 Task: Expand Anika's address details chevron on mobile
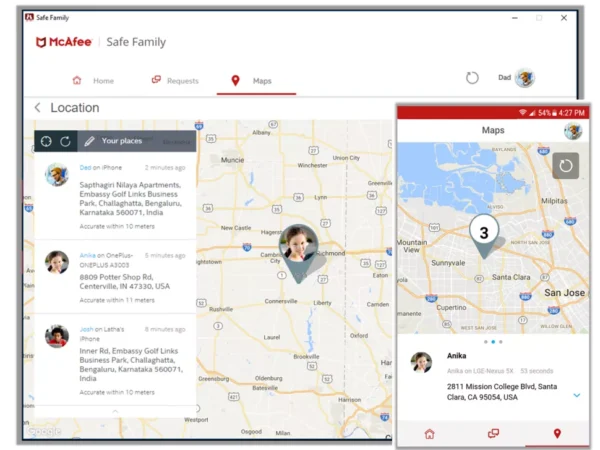point(576,395)
